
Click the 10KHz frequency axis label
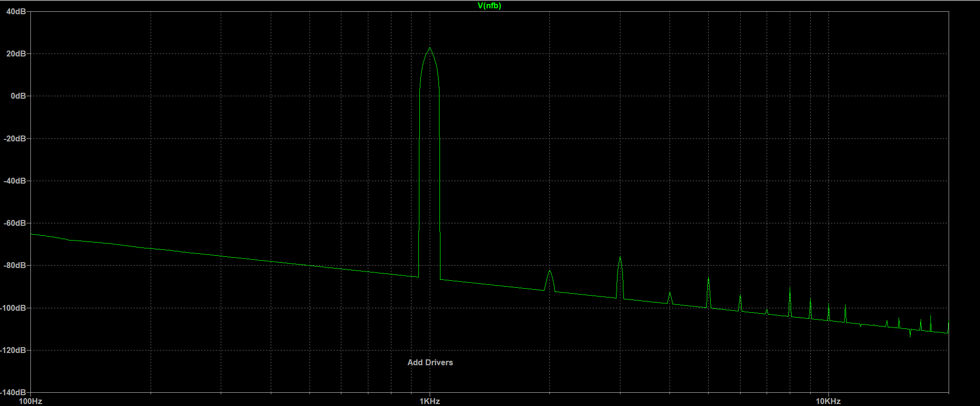(x=828, y=401)
